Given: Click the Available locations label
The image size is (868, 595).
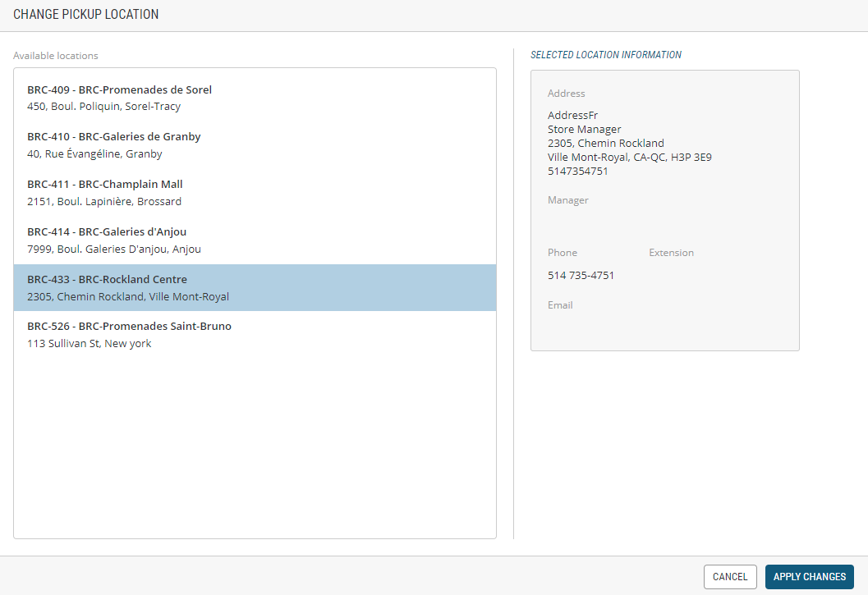Looking at the screenshot, I should point(56,56).
